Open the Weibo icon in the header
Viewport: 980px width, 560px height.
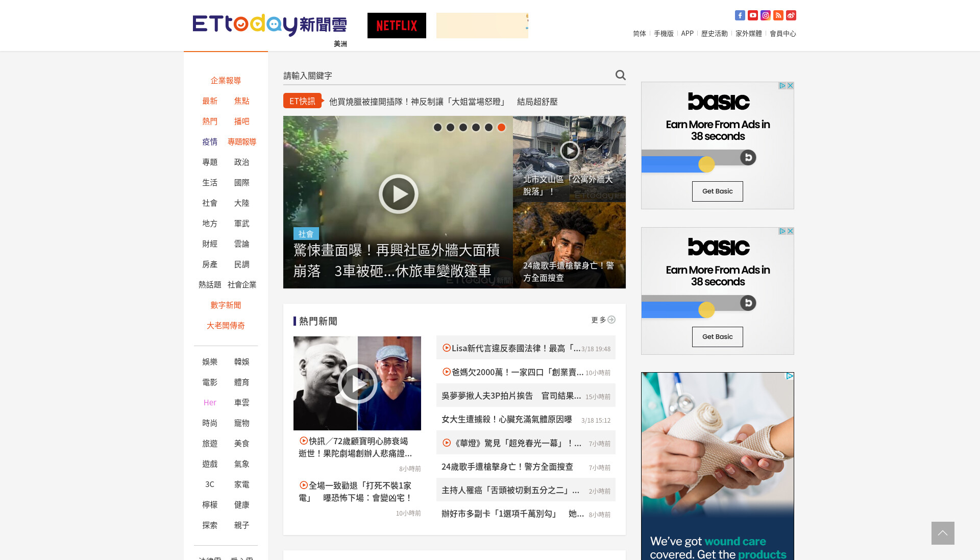pyautogui.click(x=791, y=15)
